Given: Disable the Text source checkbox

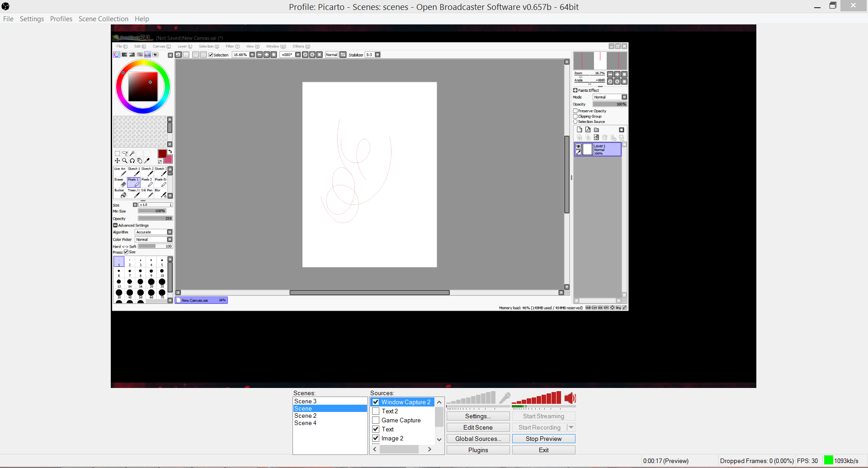Looking at the screenshot, I should click(376, 429).
